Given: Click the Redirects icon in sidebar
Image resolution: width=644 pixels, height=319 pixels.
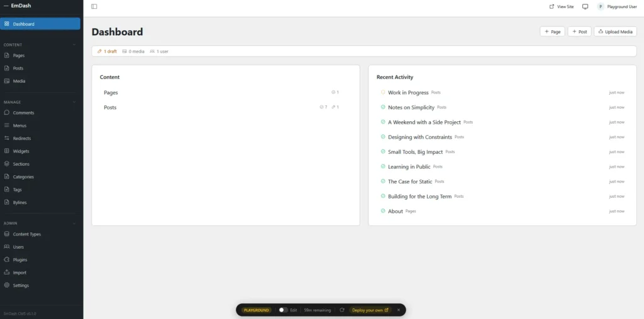Looking at the screenshot, I should 7,138.
